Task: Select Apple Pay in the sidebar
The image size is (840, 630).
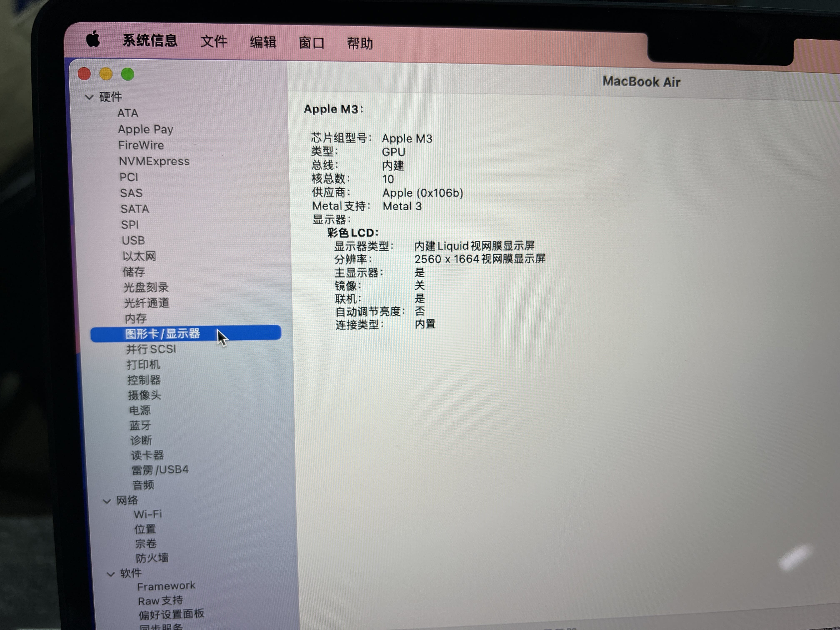Action: (x=145, y=129)
